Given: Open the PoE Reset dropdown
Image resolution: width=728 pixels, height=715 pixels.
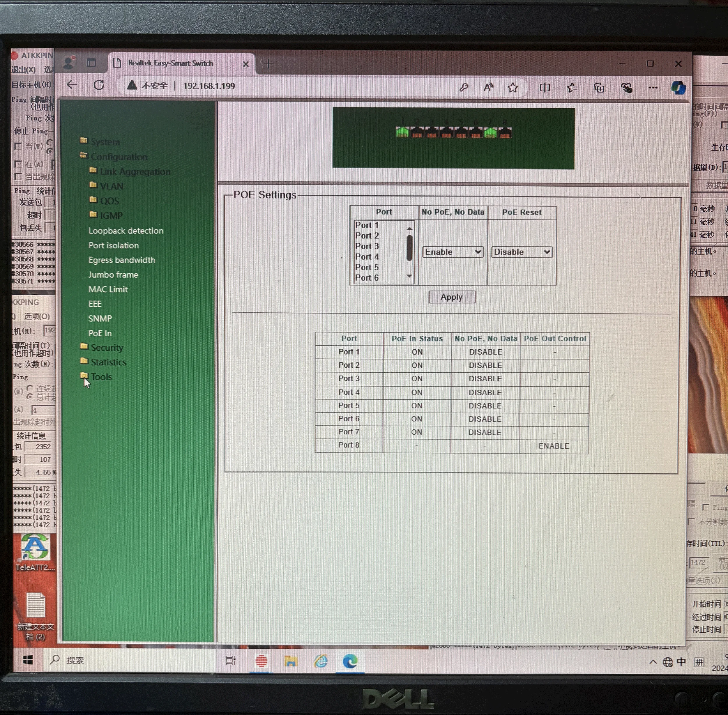Looking at the screenshot, I should (x=522, y=252).
